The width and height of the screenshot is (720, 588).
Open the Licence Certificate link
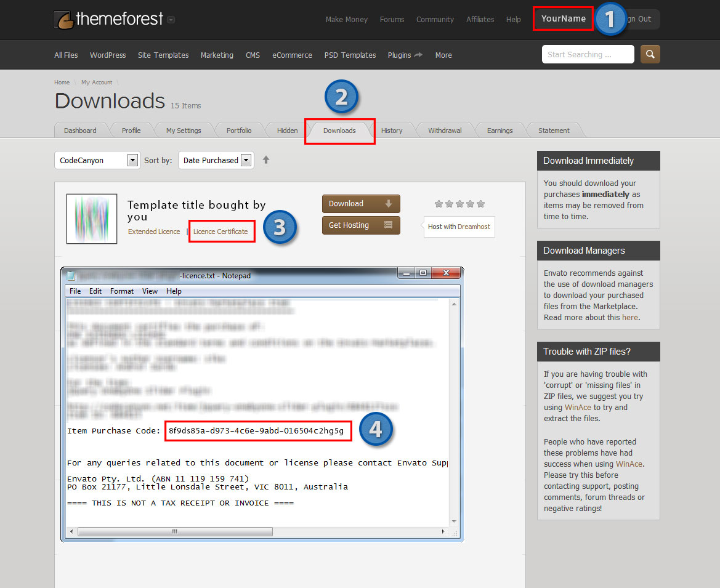tap(220, 232)
